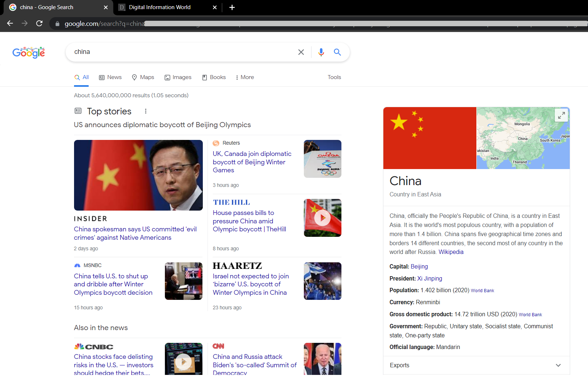The height and width of the screenshot is (376, 588).
Task: Switch to the News results tab
Action: [x=110, y=77]
